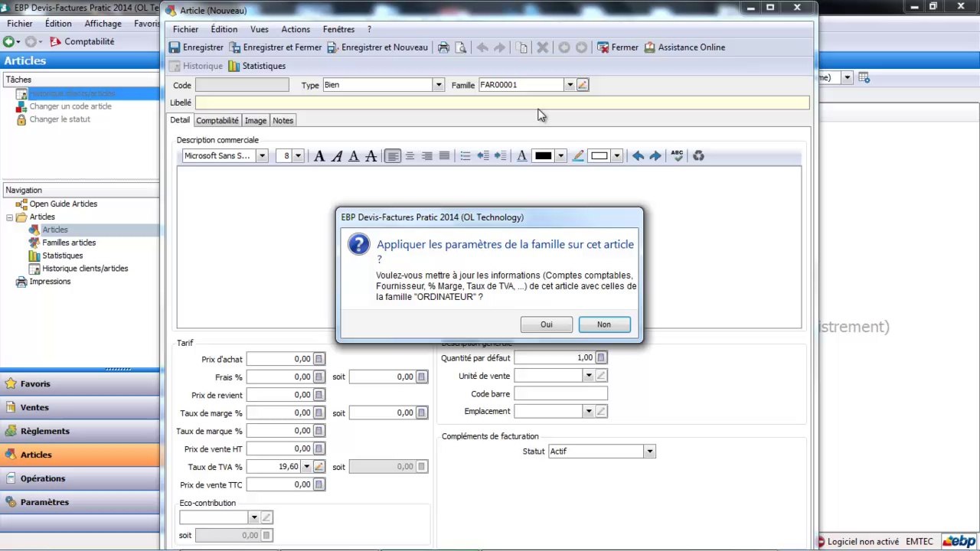Open the calculator for Prix de vente HT

coord(319,449)
